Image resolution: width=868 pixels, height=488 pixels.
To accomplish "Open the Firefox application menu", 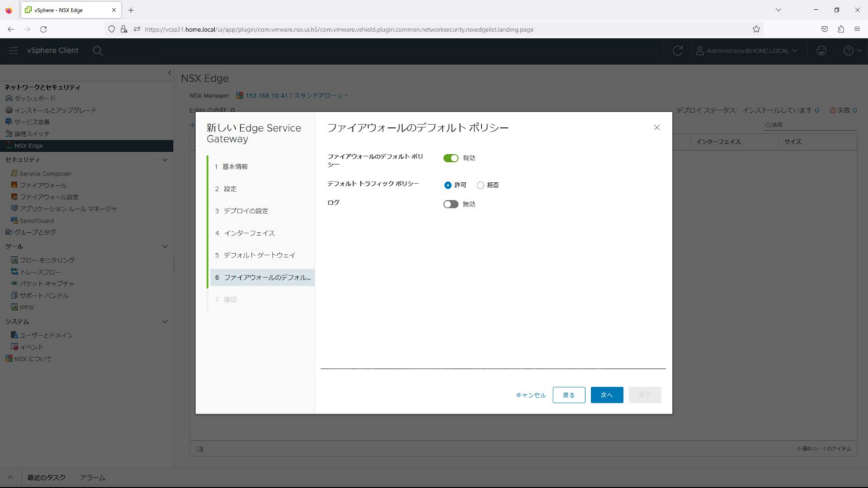I will point(857,30).
